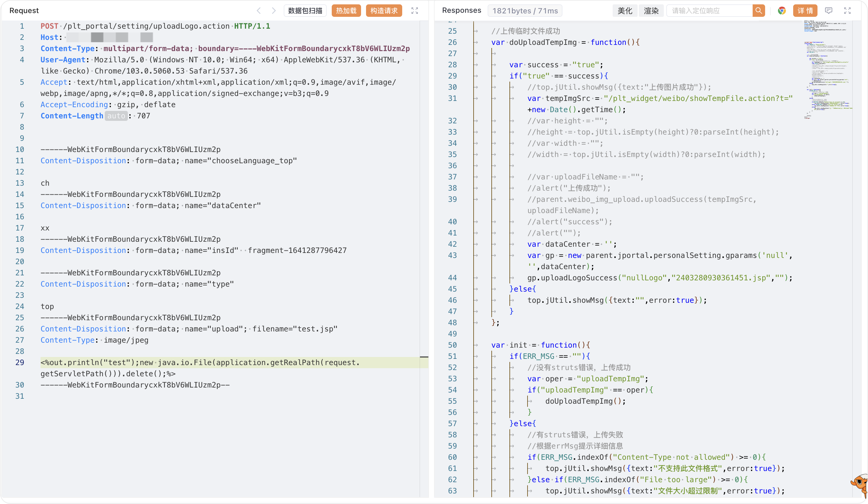The image size is (868, 504).
Task: Click the "Content-Type not allowed" condition line
Action: click(647, 457)
